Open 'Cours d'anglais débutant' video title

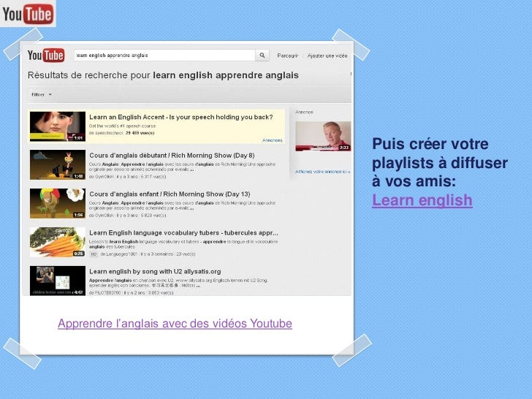[172, 156]
